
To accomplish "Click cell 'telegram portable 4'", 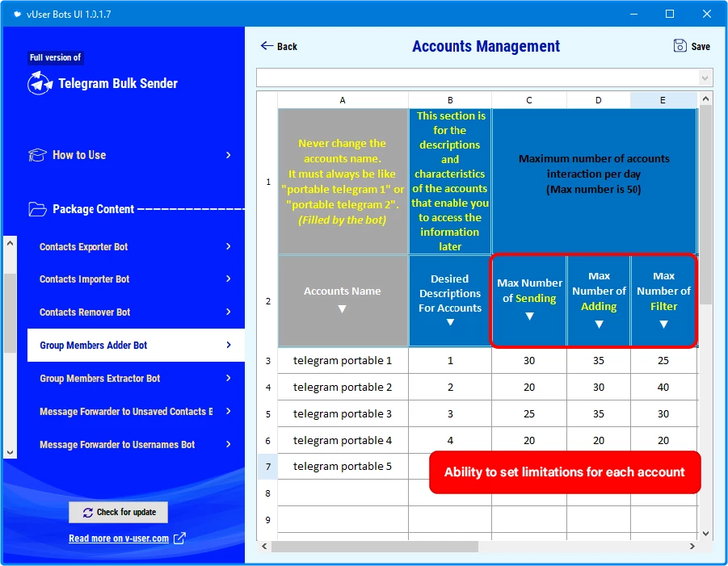I will coord(343,440).
